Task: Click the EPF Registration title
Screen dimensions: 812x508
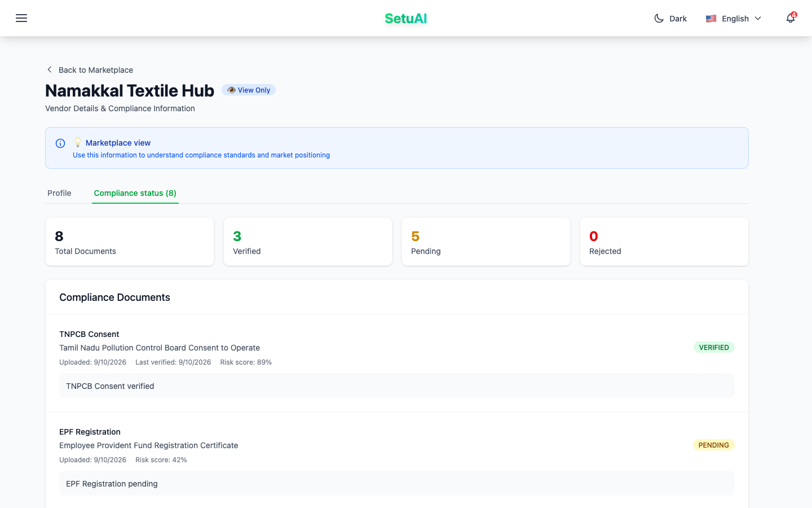Action: (90, 432)
